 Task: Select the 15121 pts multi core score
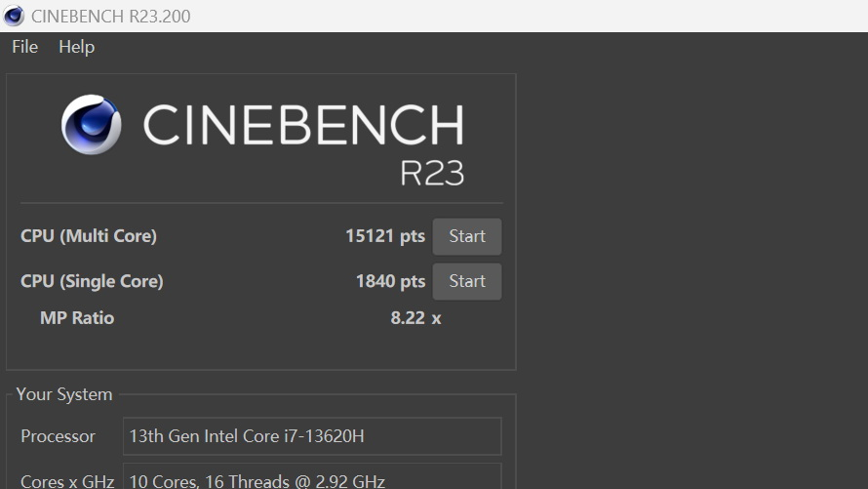[x=385, y=236]
